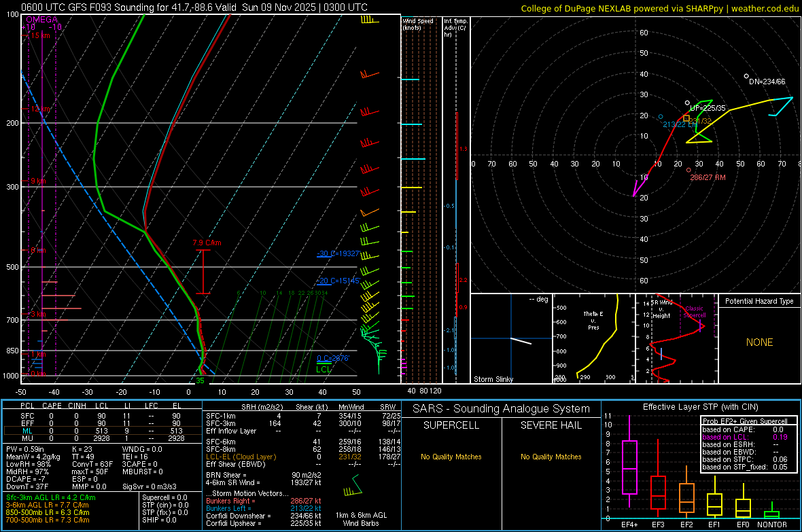Click the K = 23 index

tap(82, 449)
